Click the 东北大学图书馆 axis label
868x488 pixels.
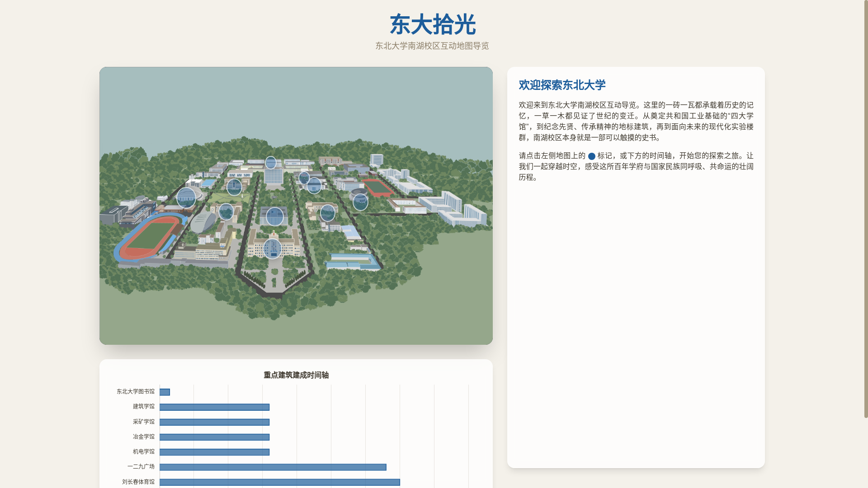coord(136,392)
